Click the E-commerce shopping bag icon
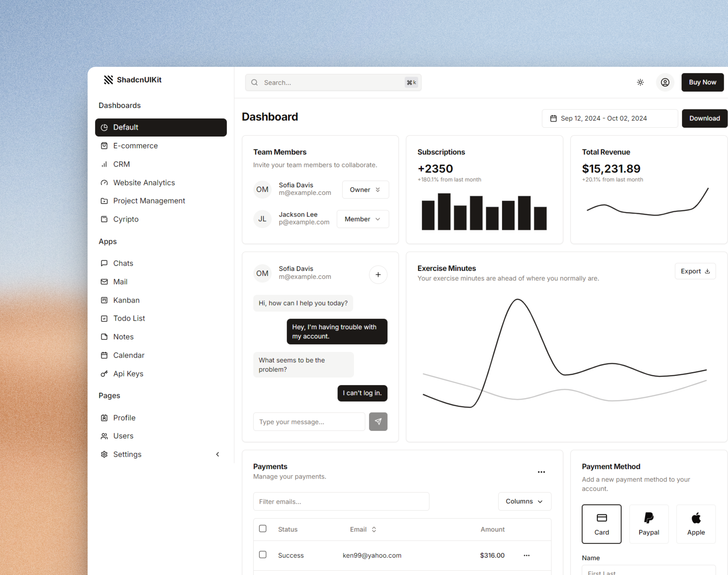728x575 pixels. pyautogui.click(x=104, y=146)
